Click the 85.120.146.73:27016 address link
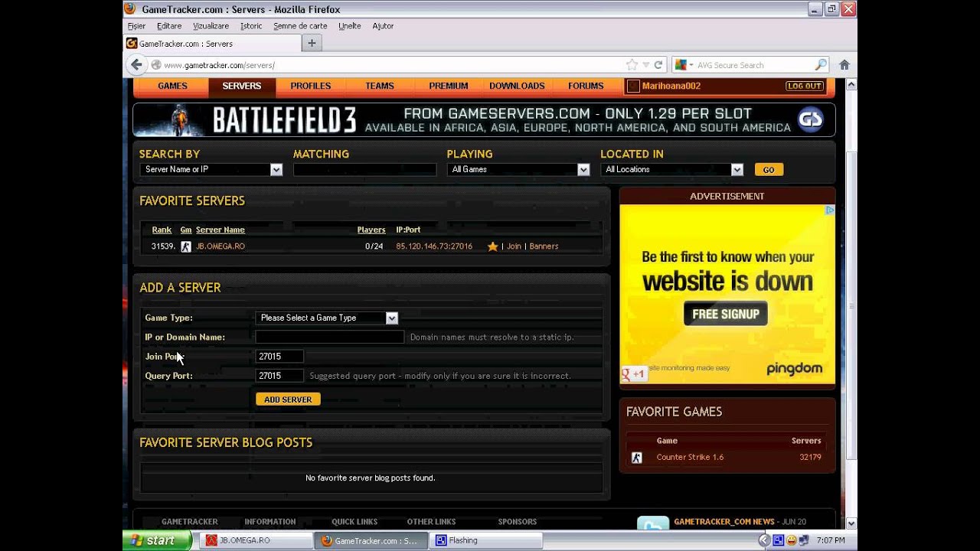Screen dimensions: 980x551 [x=434, y=246]
